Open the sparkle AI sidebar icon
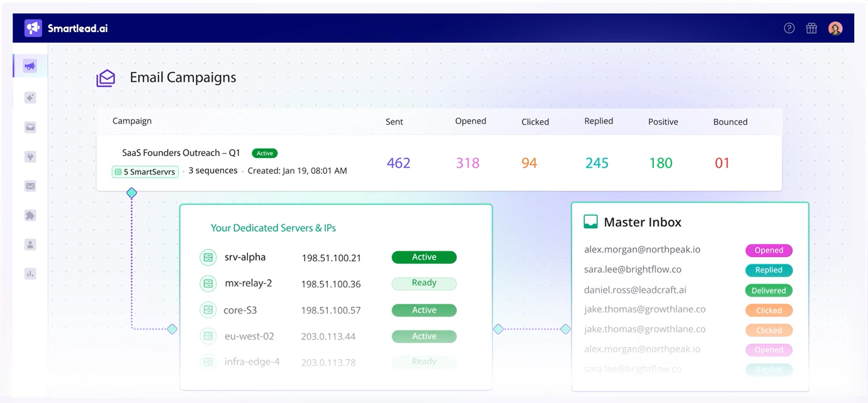 (30, 98)
